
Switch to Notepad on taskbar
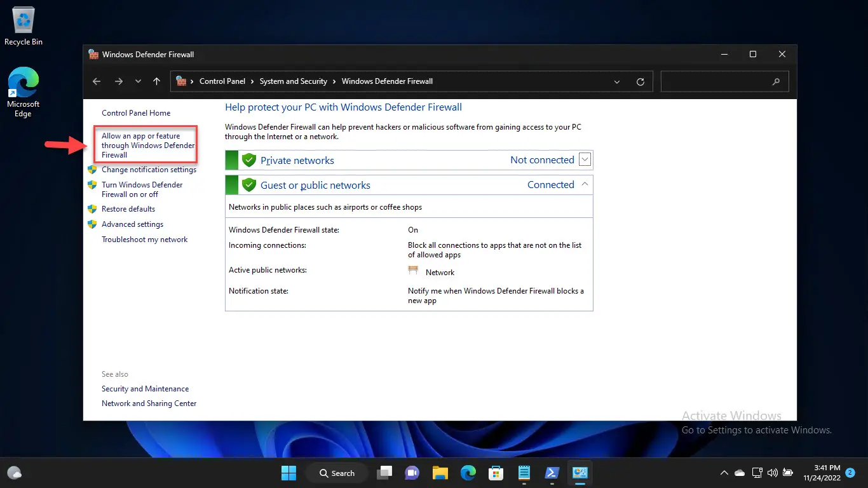tap(524, 473)
